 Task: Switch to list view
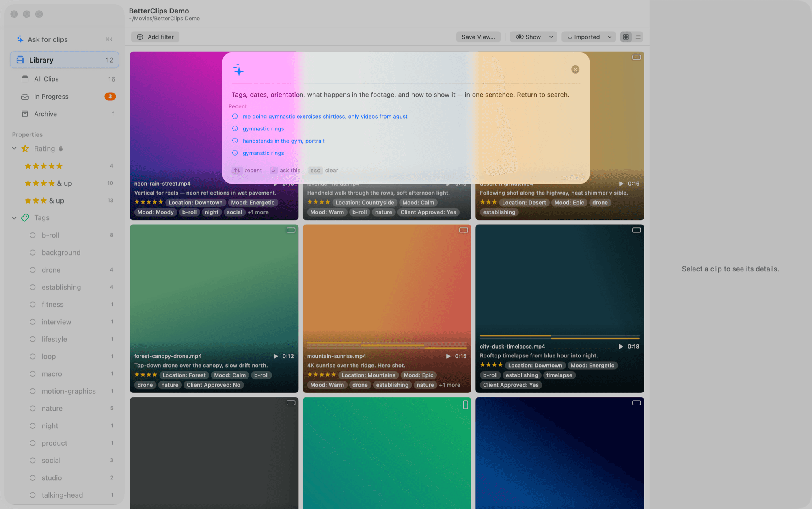(x=638, y=37)
